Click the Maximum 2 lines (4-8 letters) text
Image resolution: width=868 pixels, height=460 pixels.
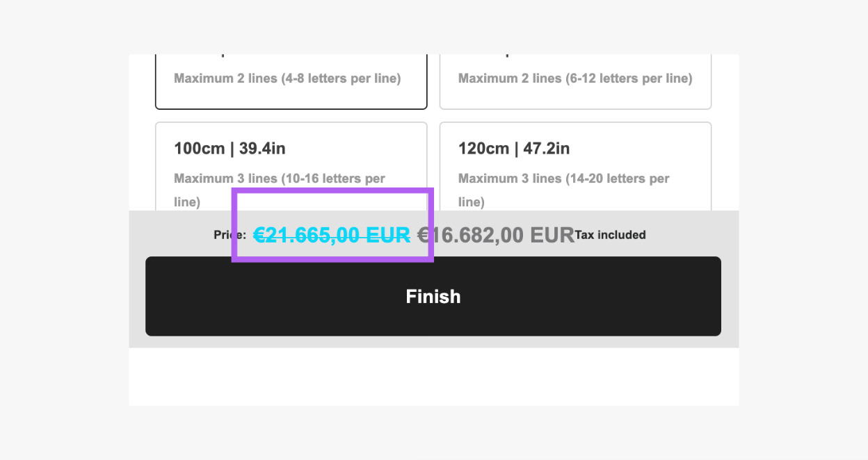click(x=287, y=79)
